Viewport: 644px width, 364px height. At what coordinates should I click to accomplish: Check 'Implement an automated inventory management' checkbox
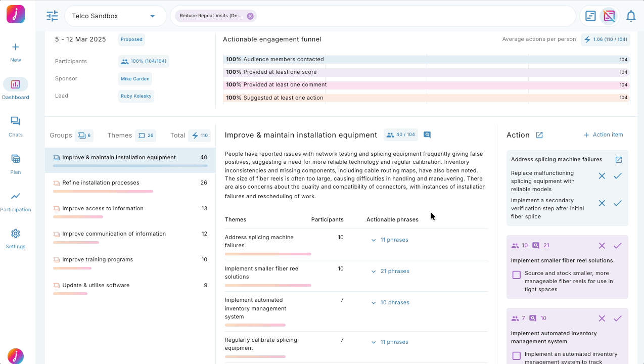point(516,356)
